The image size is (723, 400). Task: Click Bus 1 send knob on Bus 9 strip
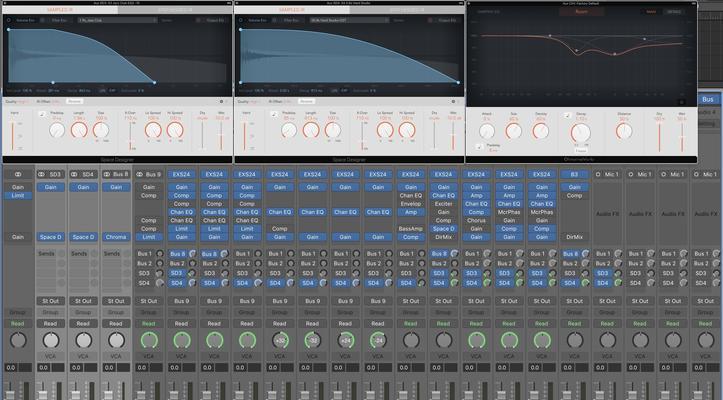(160, 254)
